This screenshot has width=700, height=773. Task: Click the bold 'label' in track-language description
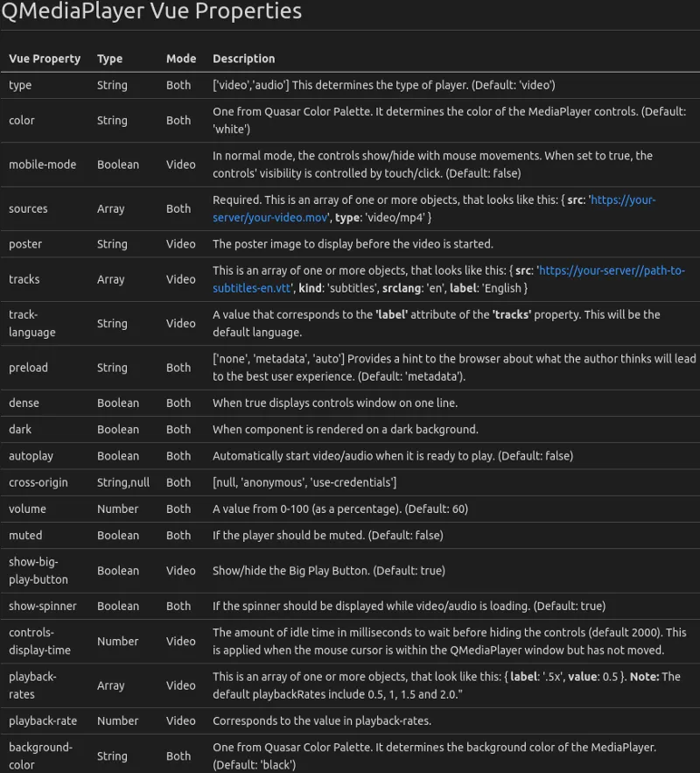point(391,314)
